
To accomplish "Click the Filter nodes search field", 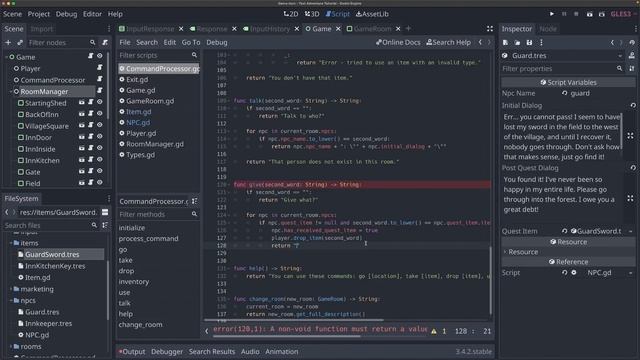I will [x=62, y=42].
